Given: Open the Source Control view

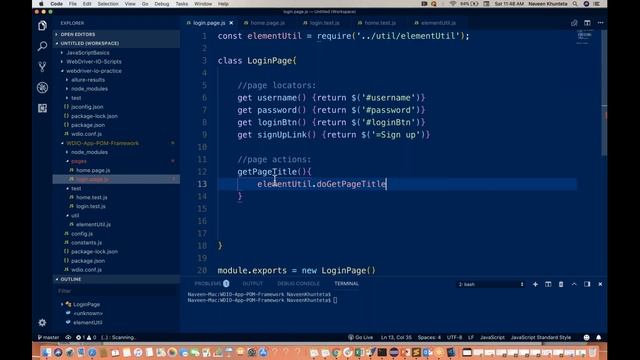Looking at the screenshot, I should point(42,67).
